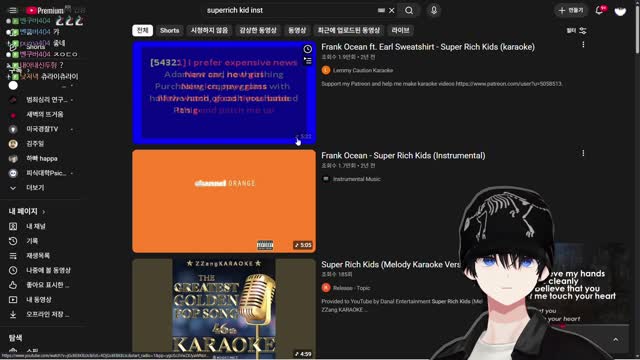The height and width of the screenshot is (360, 640).
Task: Open more options for Super Rich Kids karaoke
Action: tap(583, 44)
